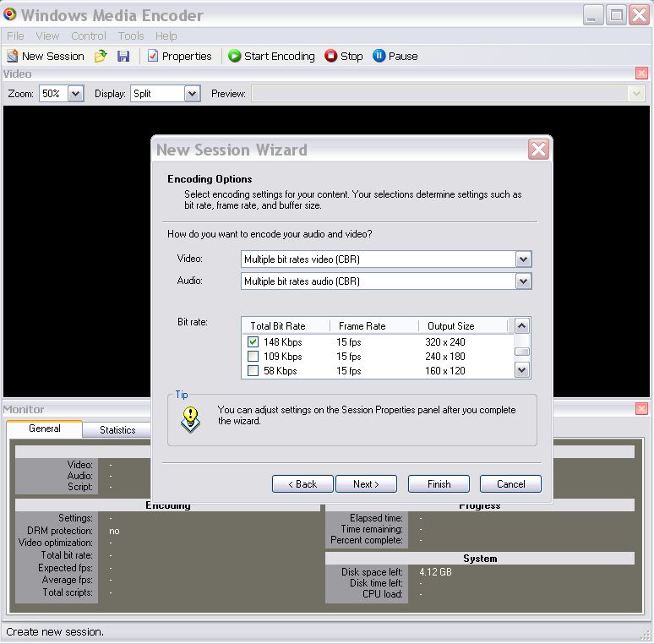Cancel the New Session Wizard
This screenshot has width=654, height=644.
click(510, 483)
